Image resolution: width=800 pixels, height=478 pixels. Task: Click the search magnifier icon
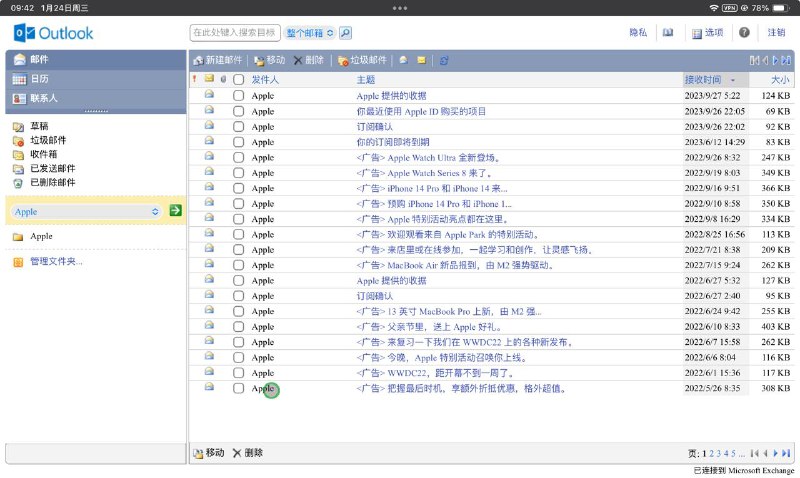pos(345,33)
